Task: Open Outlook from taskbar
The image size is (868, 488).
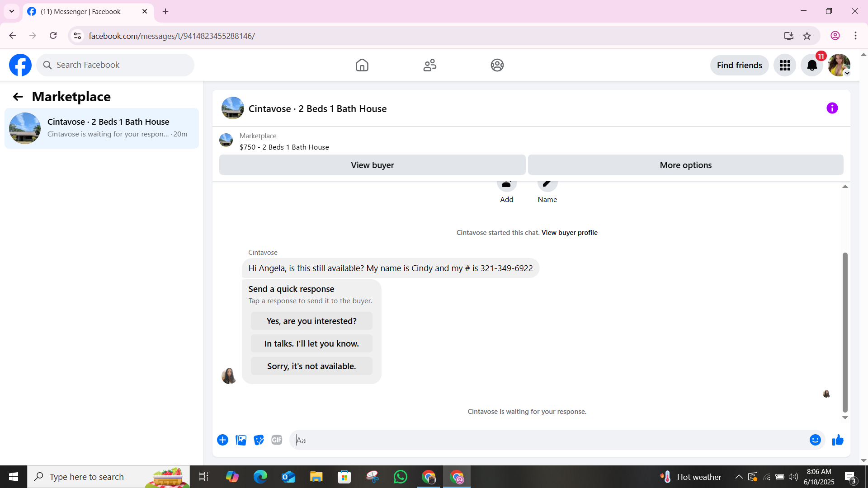Action: [288, 477]
